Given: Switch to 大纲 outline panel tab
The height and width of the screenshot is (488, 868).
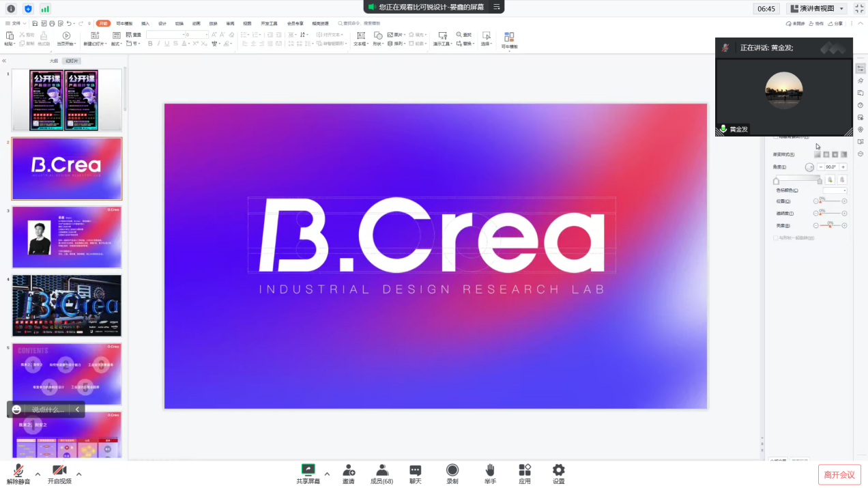Looking at the screenshot, I should tap(53, 61).
